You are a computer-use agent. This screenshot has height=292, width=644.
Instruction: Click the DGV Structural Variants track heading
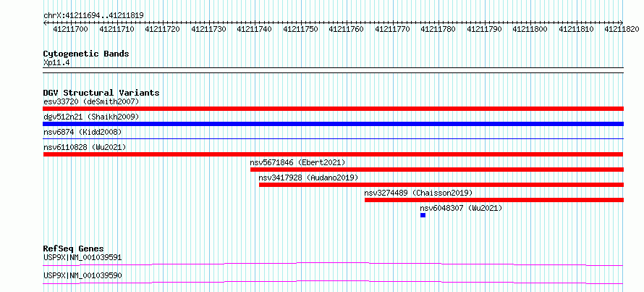point(101,93)
